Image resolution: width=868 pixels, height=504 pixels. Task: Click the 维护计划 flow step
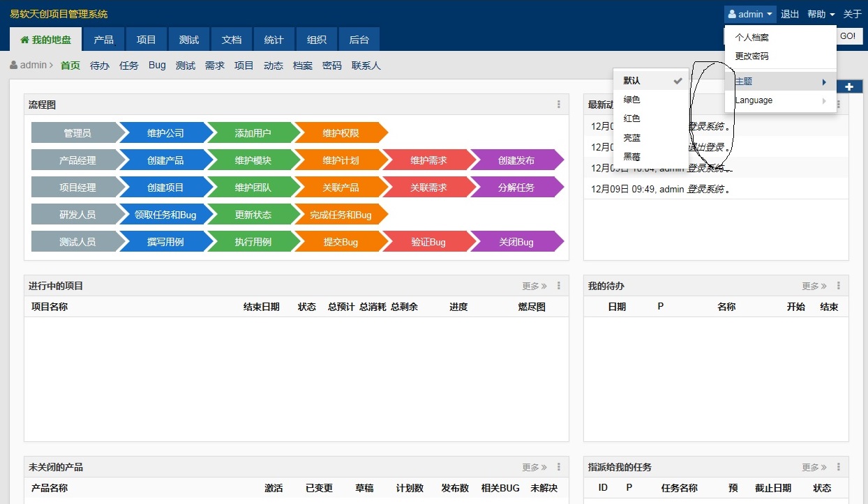click(341, 160)
